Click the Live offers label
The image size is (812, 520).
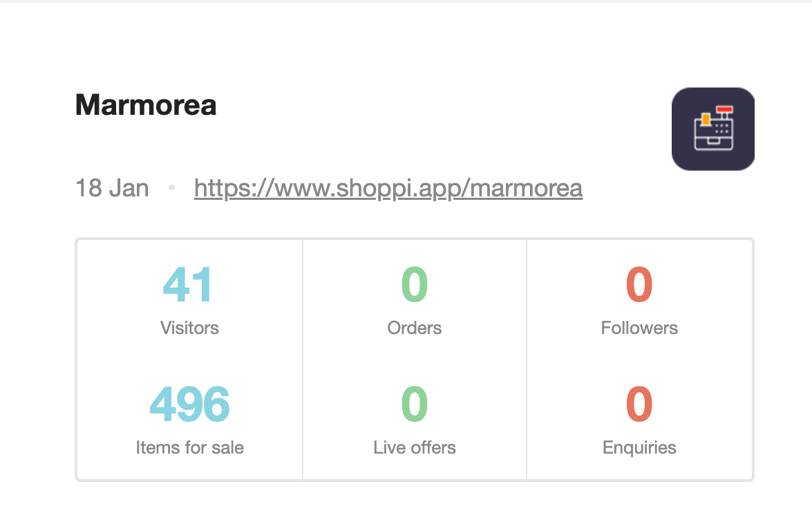(x=414, y=447)
